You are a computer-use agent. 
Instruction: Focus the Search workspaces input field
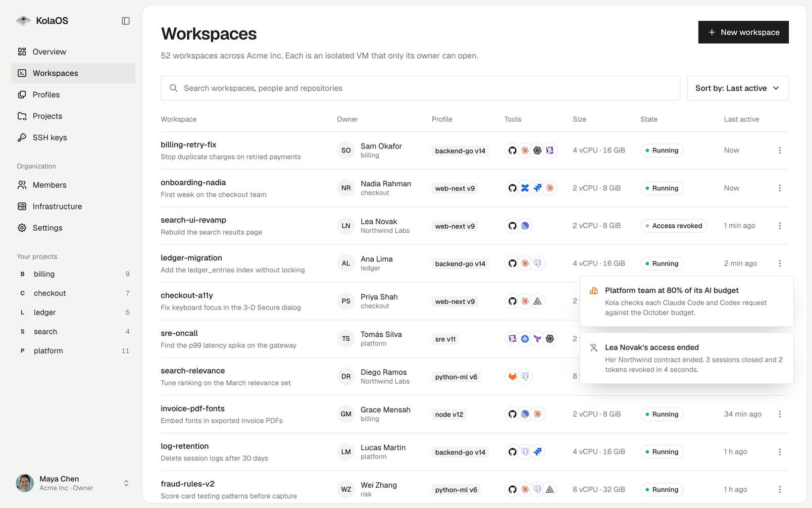point(420,88)
